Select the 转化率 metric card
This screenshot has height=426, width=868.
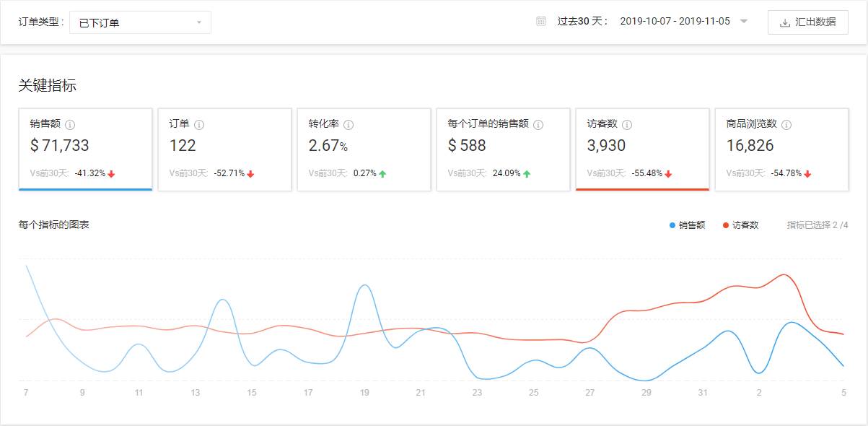click(364, 149)
